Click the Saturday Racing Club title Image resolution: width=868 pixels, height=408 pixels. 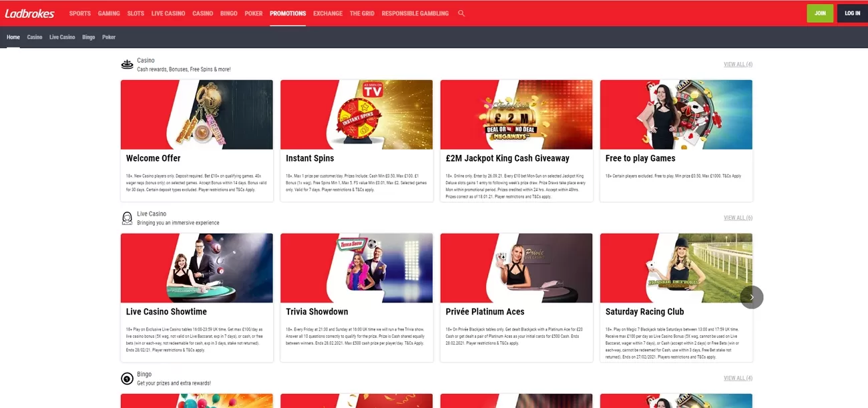point(645,312)
